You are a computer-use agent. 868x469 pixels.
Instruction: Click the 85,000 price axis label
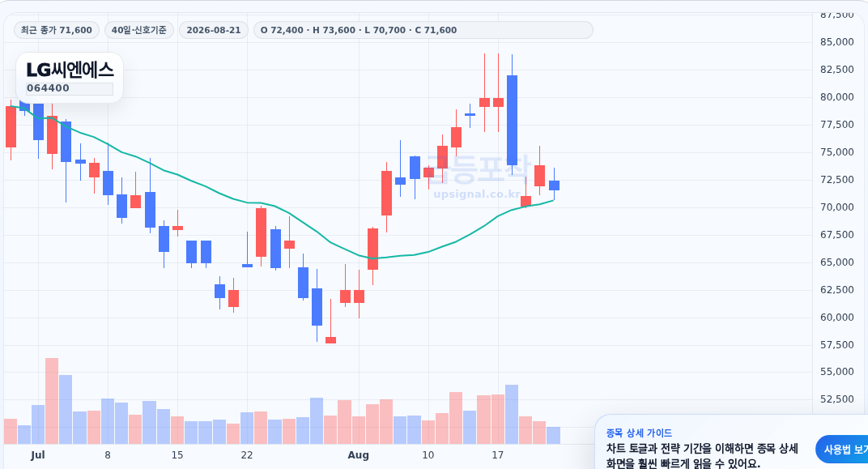pos(837,42)
